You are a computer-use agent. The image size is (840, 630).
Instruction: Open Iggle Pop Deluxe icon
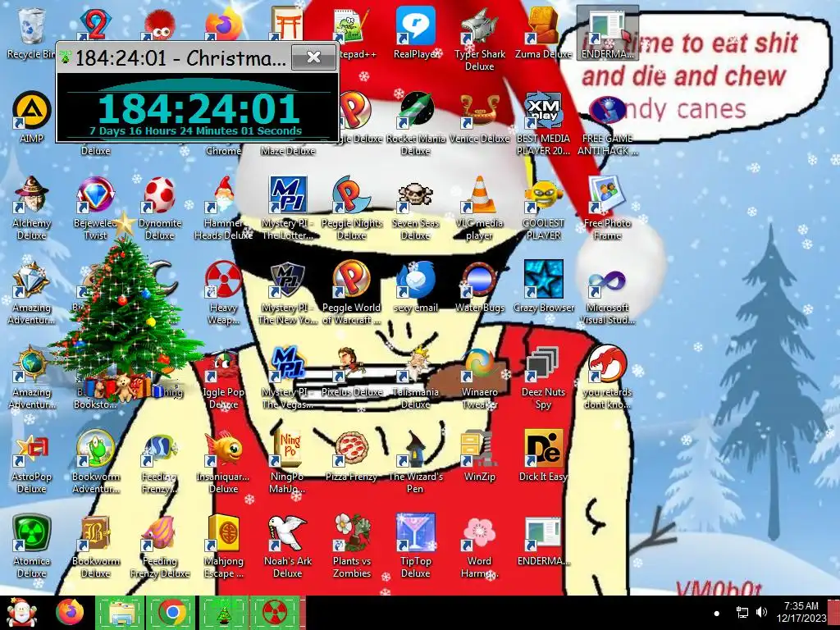(x=223, y=377)
